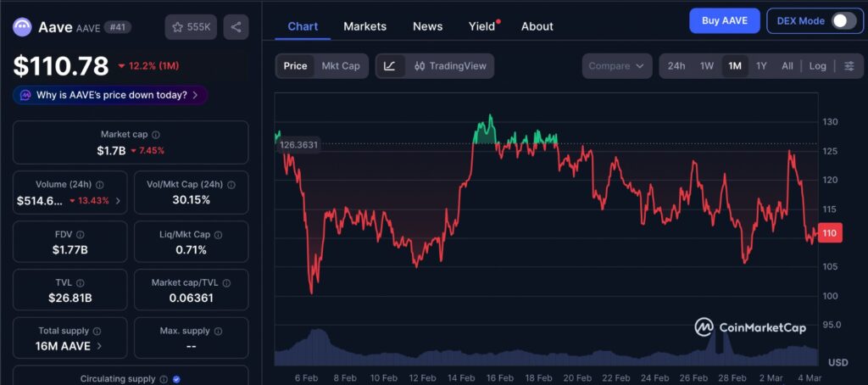Open the Compare dropdown
This screenshot has width=868, height=385.
[616, 66]
